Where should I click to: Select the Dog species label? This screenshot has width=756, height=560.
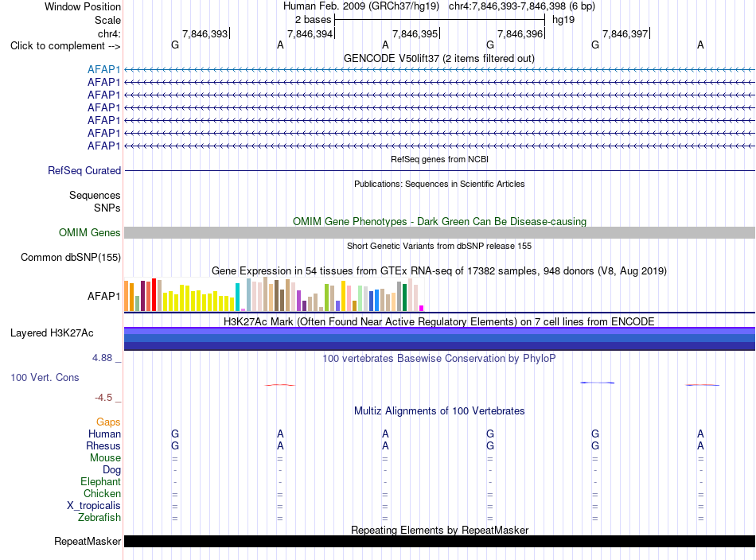tap(112, 470)
